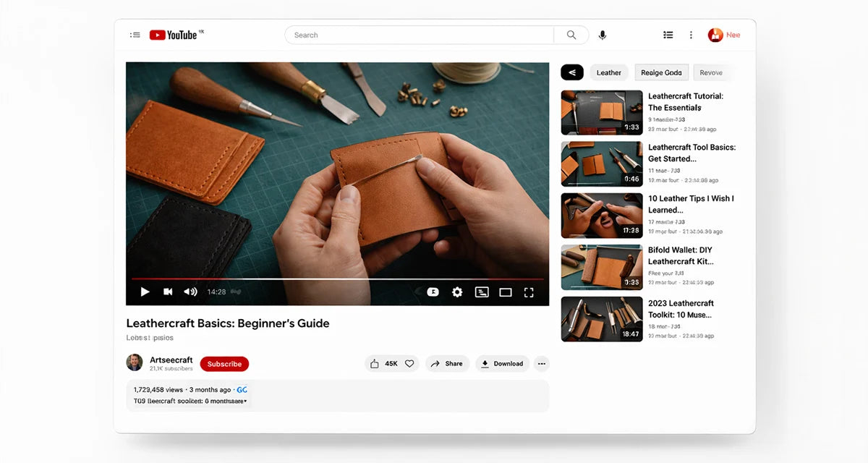Start voice search with microphone icon
This screenshot has width=868, height=463.
click(x=603, y=35)
